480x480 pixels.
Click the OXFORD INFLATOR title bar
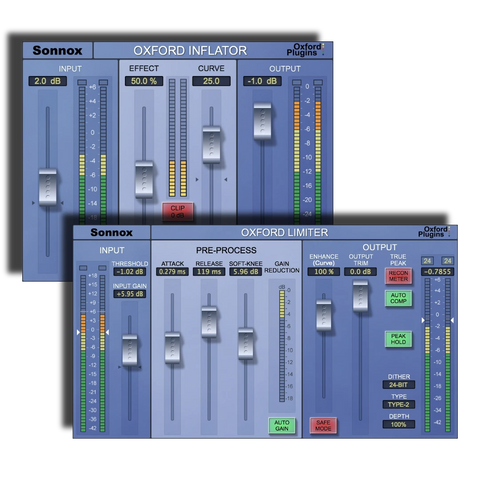(213, 50)
